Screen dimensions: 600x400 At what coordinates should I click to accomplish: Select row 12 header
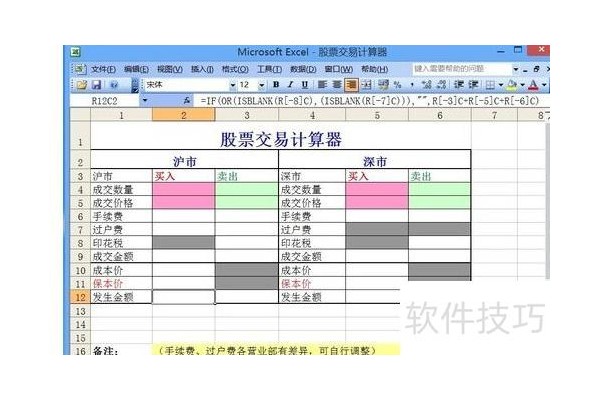click(x=80, y=297)
